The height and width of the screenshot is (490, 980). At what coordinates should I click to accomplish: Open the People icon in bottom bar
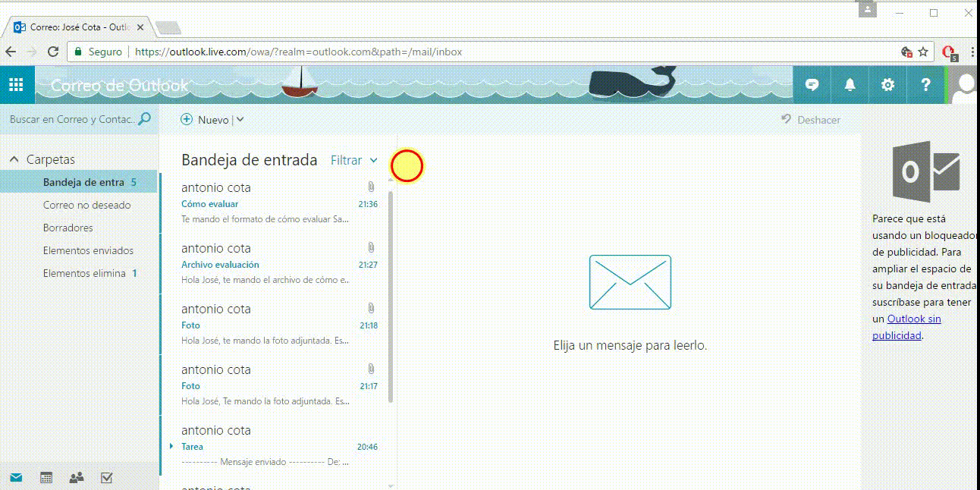click(x=77, y=477)
